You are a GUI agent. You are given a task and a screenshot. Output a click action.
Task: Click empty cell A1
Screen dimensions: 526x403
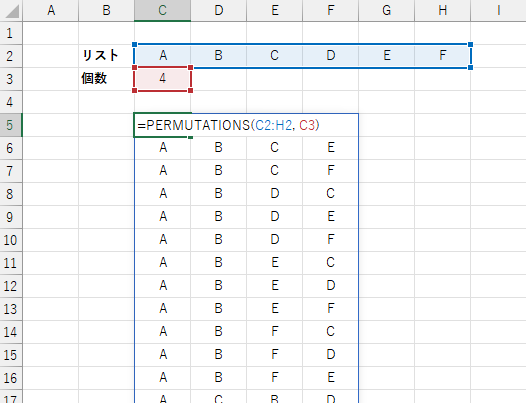pos(51,33)
